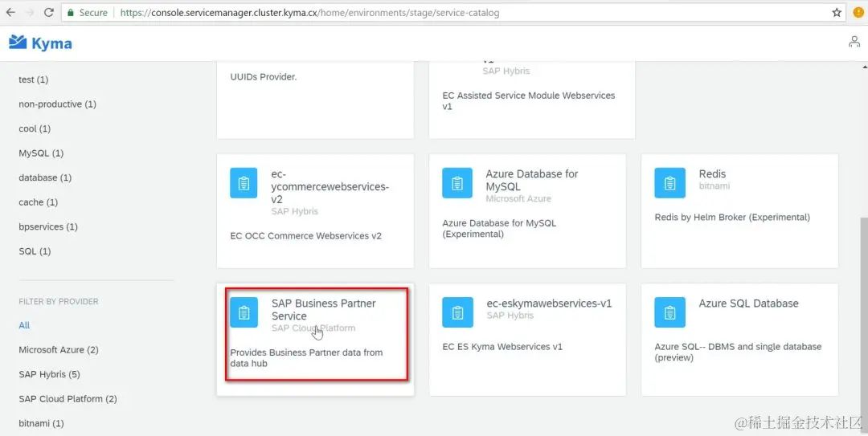
Task: Click the Kyma logo
Action: tap(40, 43)
